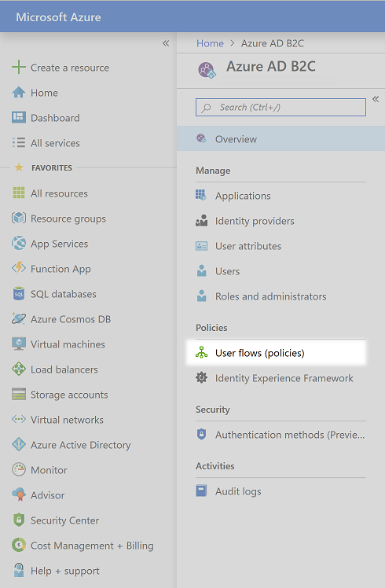Select the Overview menu item
Screen dimensions: 385x588
(280, 139)
